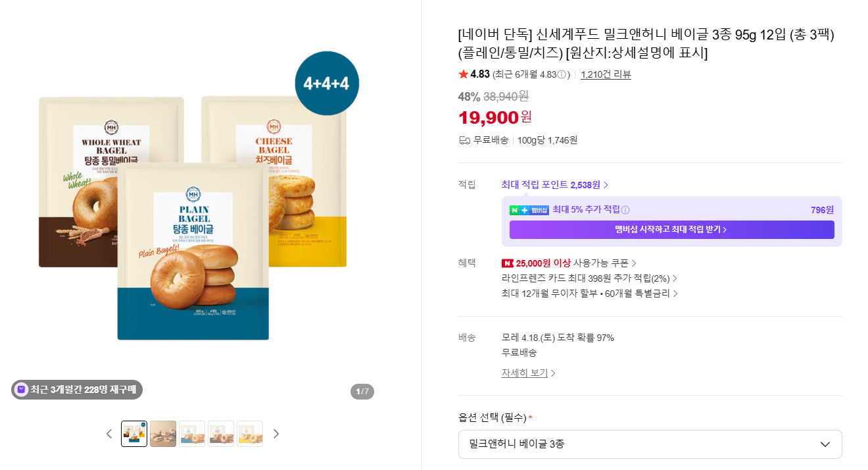Screen dimensions: 868x470
Task: Click the main bagel product image
Action: coord(193,217)
